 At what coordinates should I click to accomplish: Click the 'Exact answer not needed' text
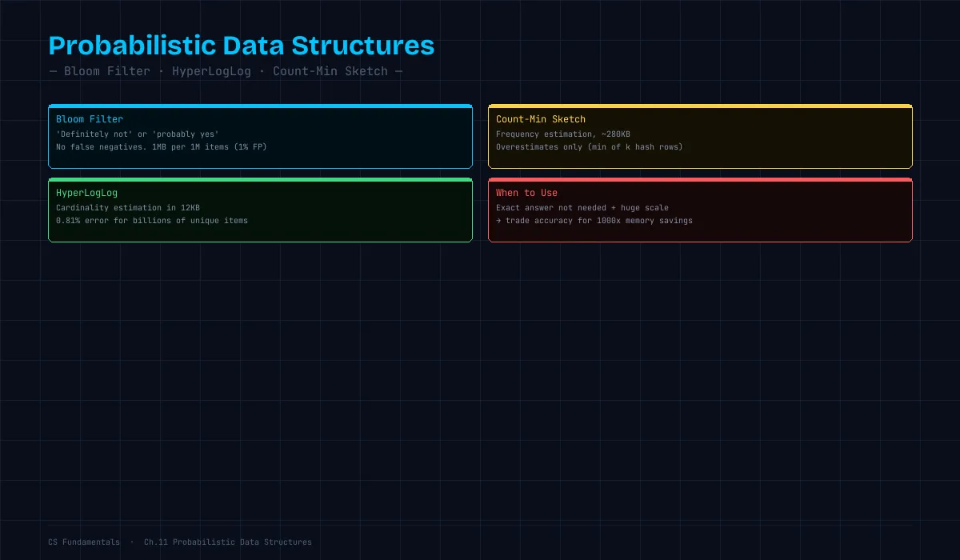(x=582, y=208)
